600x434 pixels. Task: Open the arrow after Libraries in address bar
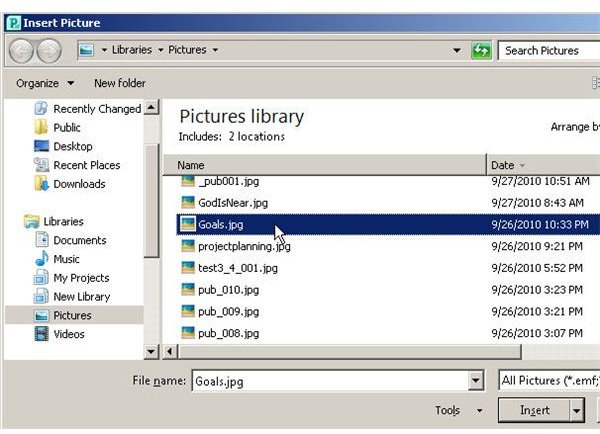coord(161,50)
